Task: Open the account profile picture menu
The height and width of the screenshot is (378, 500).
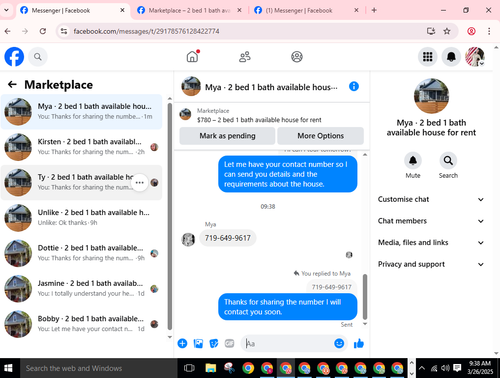Action: 475,57
